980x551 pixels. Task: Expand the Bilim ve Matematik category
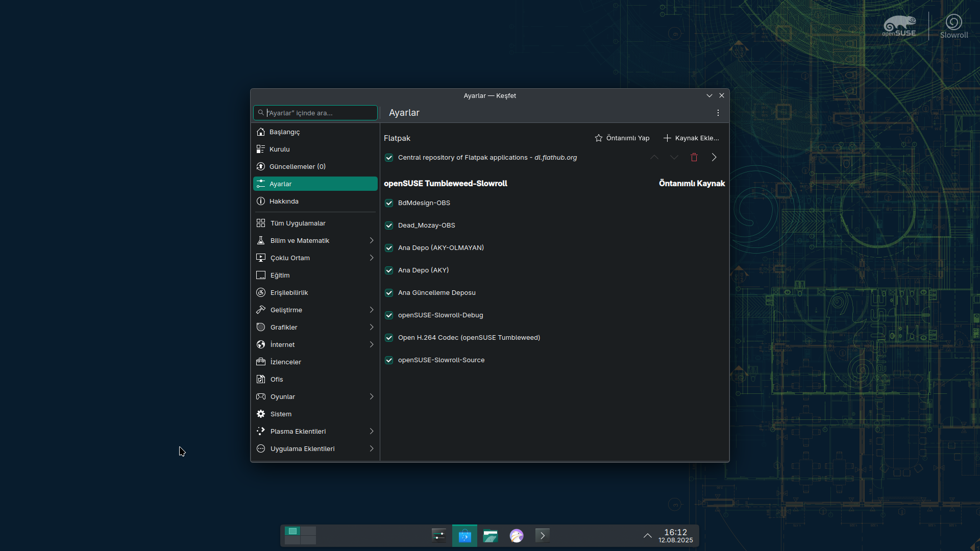372,240
